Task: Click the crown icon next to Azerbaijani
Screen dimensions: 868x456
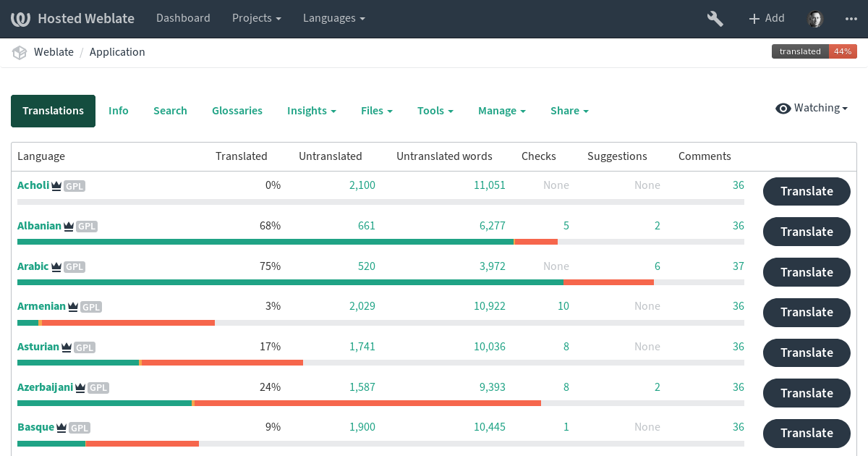Action: click(x=80, y=388)
